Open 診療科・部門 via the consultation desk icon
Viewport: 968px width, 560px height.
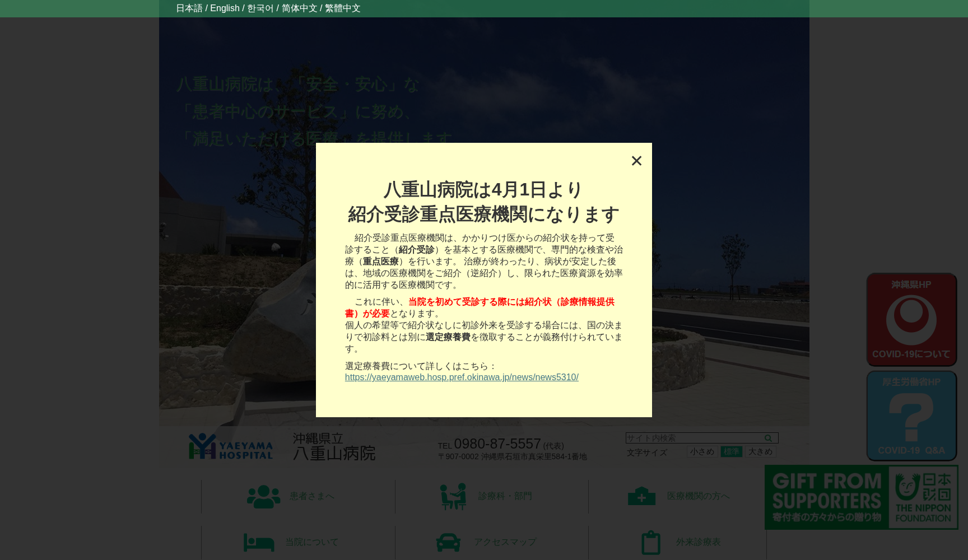tap(454, 496)
